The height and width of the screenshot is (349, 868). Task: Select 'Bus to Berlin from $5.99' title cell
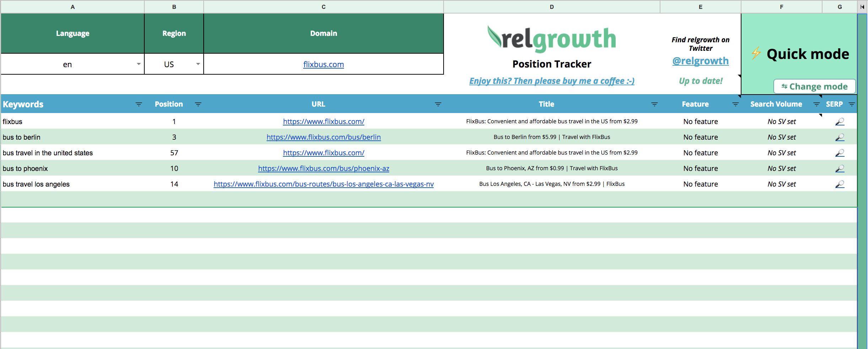(552, 137)
